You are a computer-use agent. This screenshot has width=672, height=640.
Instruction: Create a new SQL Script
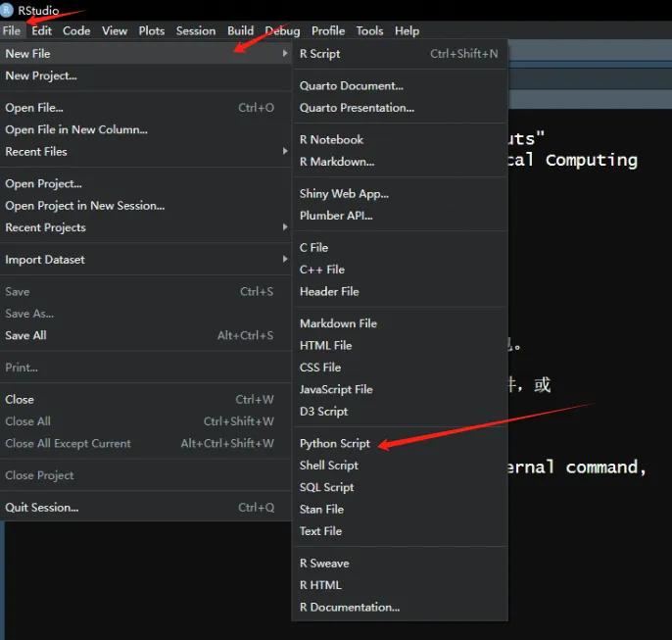(400, 487)
